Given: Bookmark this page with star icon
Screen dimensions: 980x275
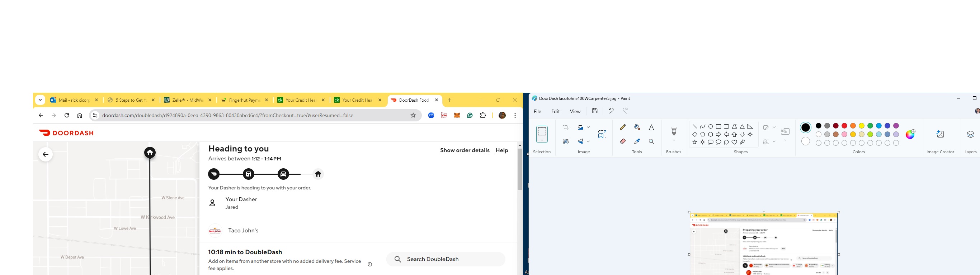Looking at the screenshot, I should [413, 115].
